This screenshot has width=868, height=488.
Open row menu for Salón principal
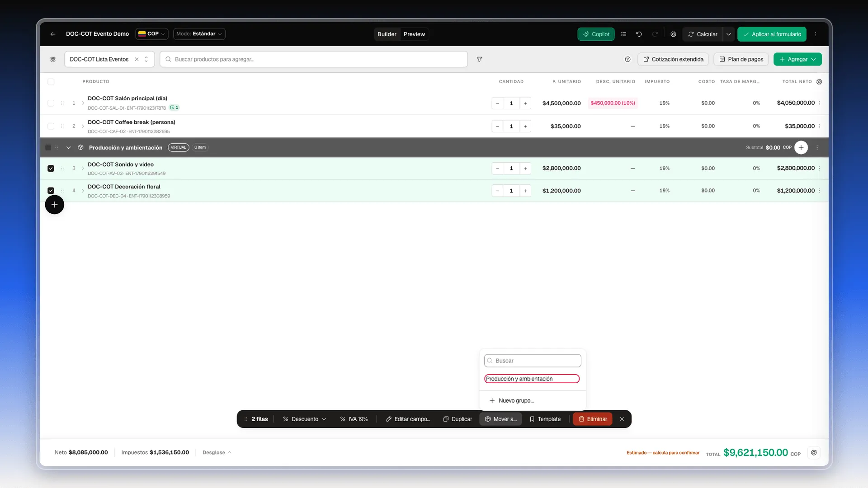(819, 103)
